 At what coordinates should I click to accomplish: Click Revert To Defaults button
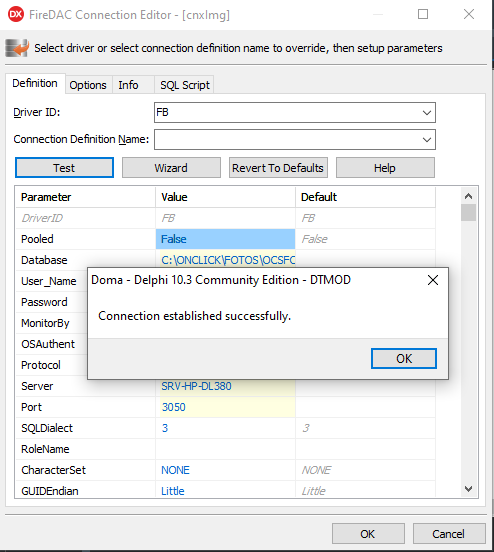click(x=278, y=168)
